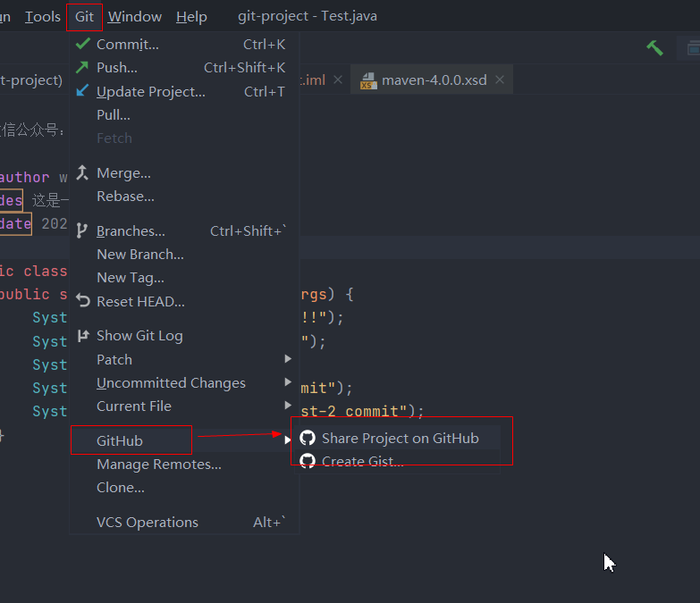Image resolution: width=700 pixels, height=603 pixels.
Task: Click the git-project - Test.java window title
Action: point(308,16)
